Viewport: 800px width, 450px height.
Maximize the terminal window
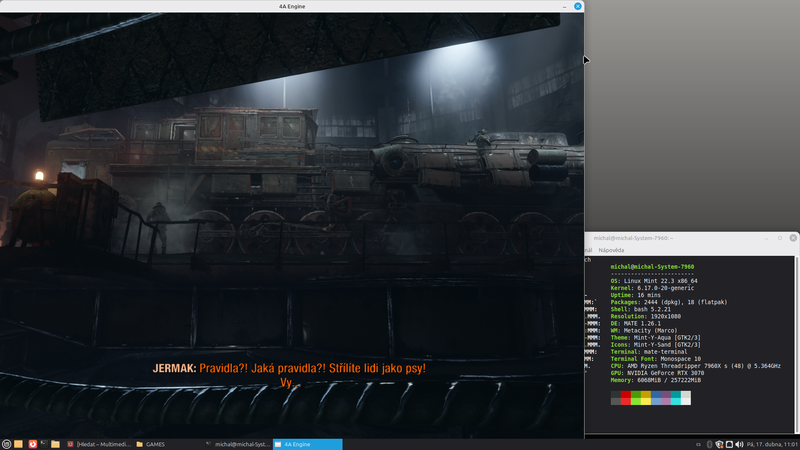(780, 238)
